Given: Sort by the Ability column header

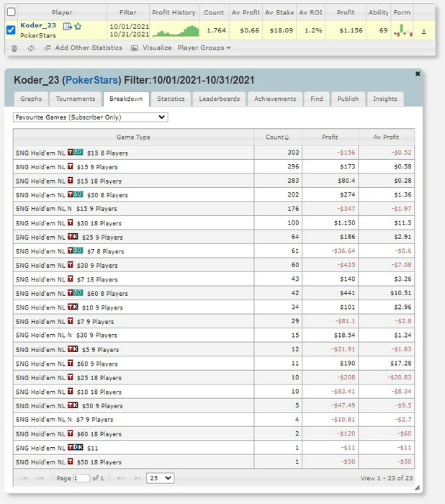Looking at the screenshot, I should tap(379, 12).
